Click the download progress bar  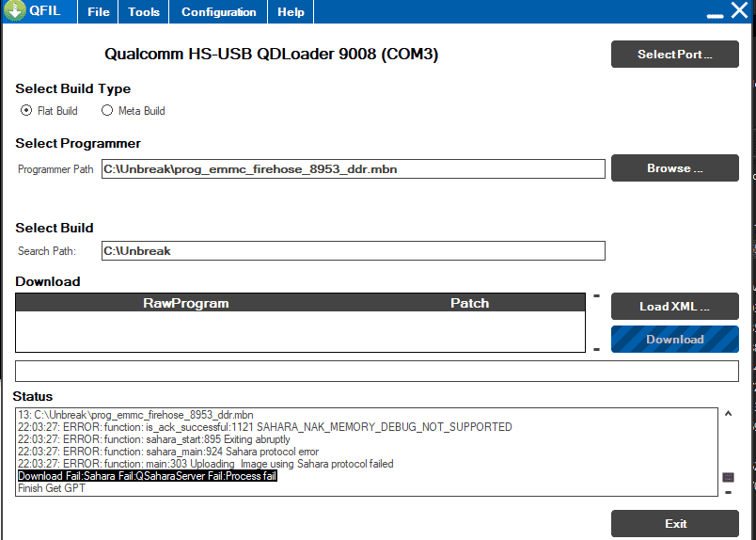pyautogui.click(x=376, y=371)
